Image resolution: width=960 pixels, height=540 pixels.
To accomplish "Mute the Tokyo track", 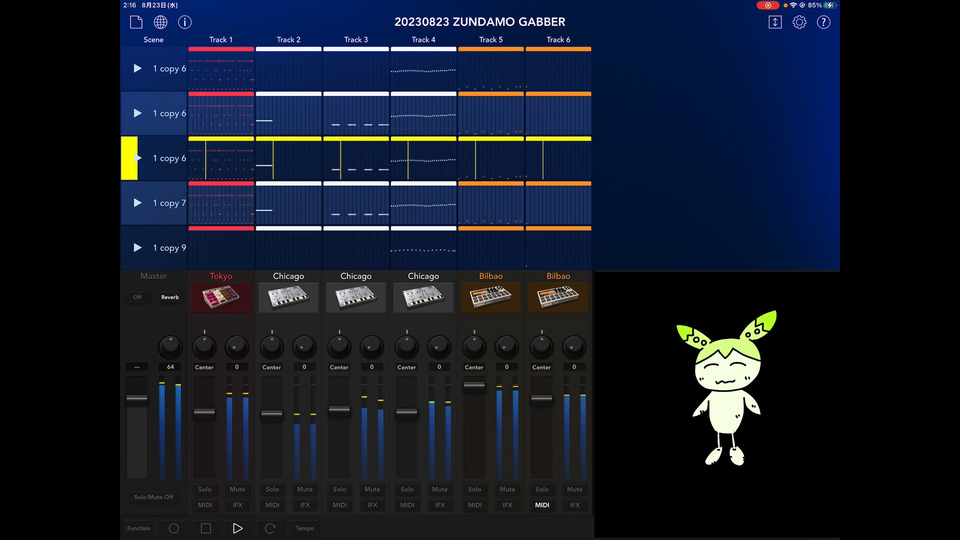I will click(x=237, y=489).
